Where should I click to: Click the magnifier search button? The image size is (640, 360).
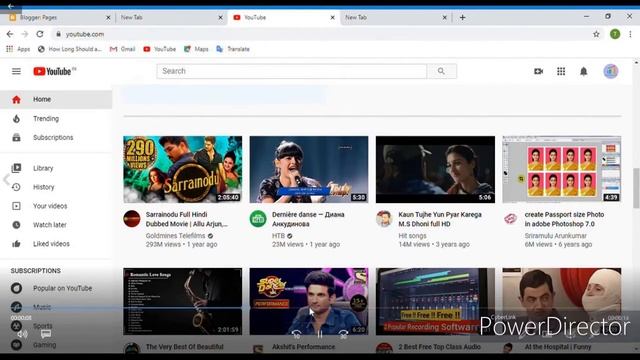pyautogui.click(x=442, y=71)
